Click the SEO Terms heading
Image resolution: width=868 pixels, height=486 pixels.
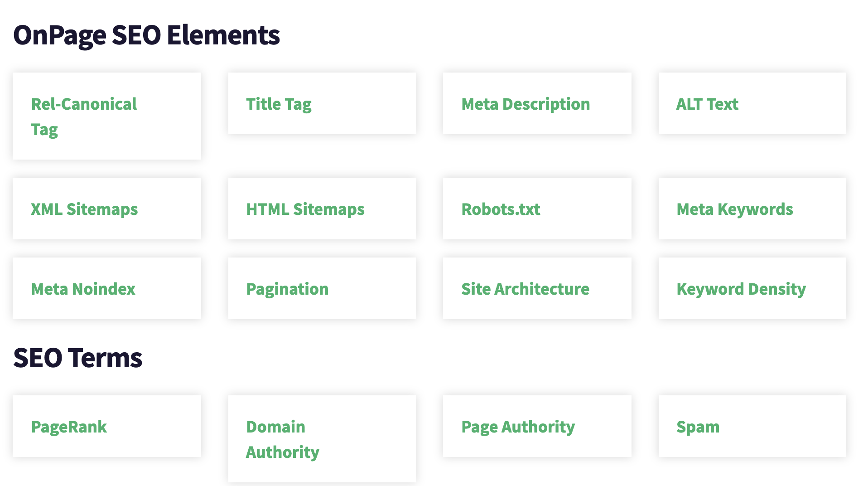tap(78, 358)
